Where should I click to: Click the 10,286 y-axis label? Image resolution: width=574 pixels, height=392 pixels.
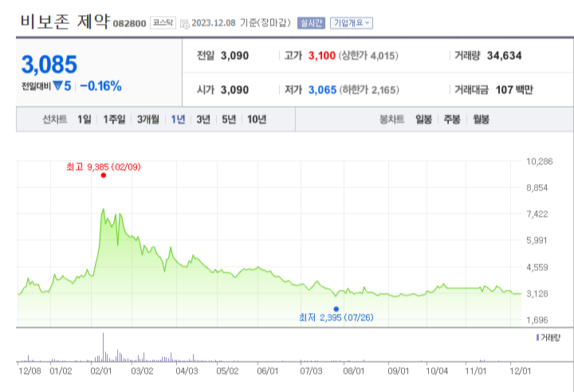coord(539,162)
